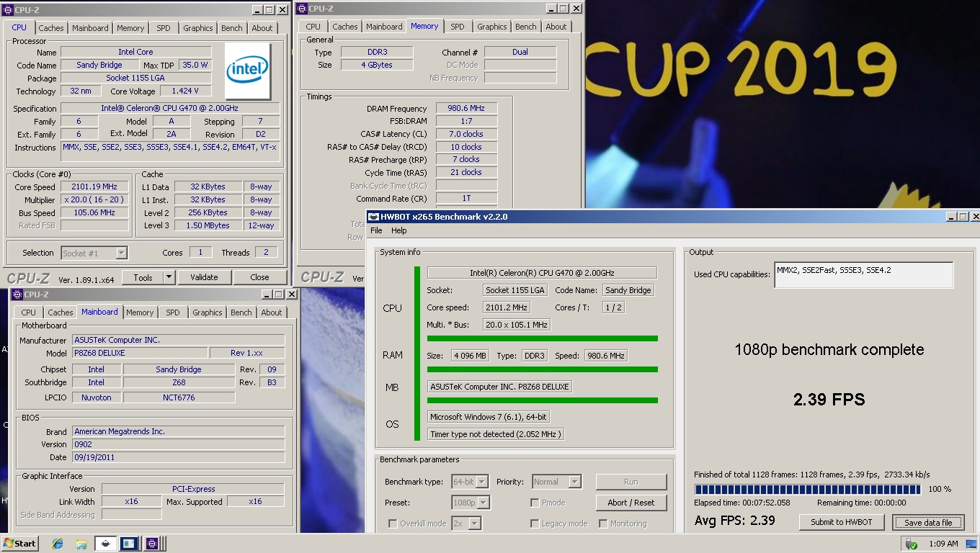This screenshot has width=980, height=553.
Task: Expand the Tools button dropdown arrow
Action: tap(169, 277)
